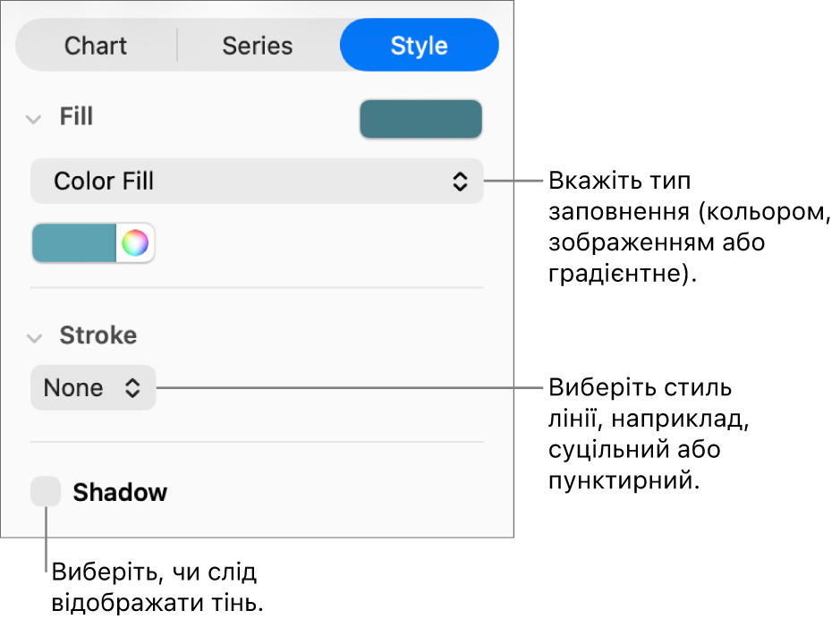
Task: Select the Style tab
Action: 419,46
